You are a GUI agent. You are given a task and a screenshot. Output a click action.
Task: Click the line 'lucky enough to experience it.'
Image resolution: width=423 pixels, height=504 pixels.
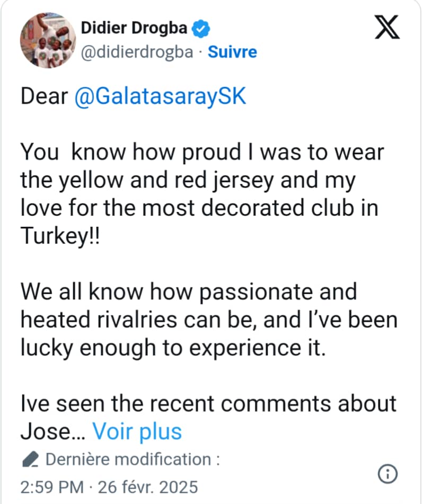pyautogui.click(x=172, y=348)
